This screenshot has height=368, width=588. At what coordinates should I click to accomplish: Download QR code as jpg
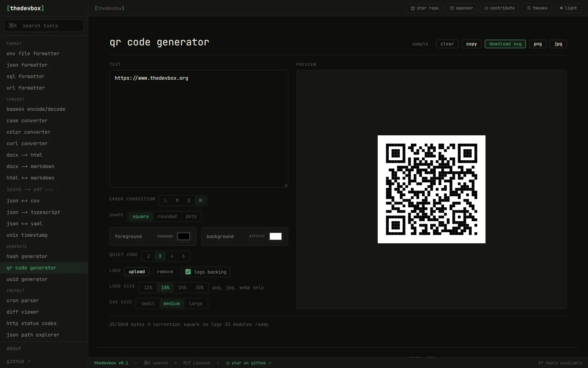(x=558, y=44)
